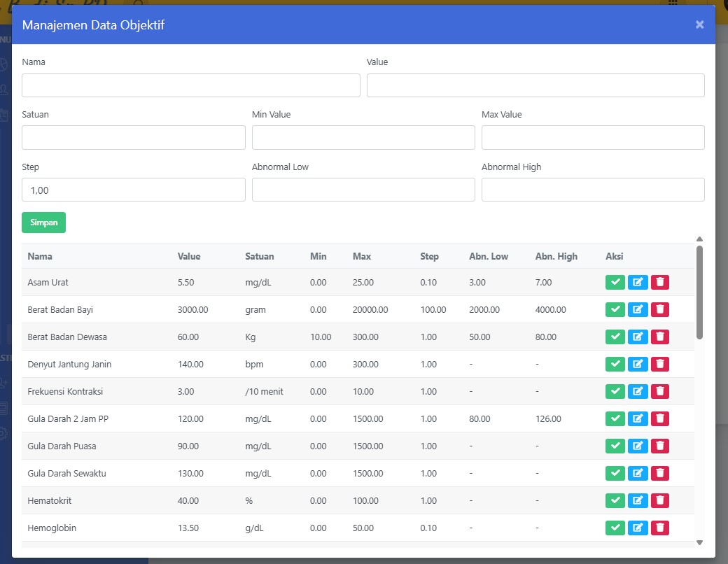Edit the Berat Badan Bayi entry
This screenshot has height=564, width=728.
[x=638, y=309]
